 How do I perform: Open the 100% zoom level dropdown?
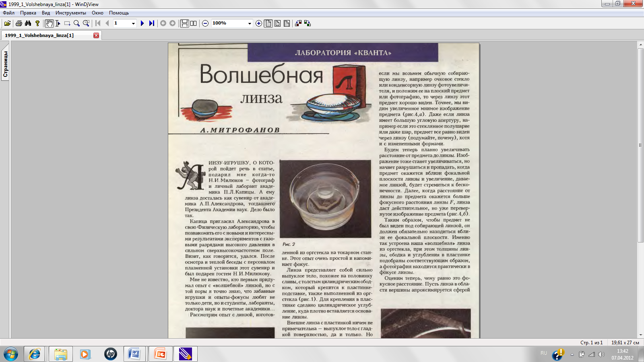pyautogui.click(x=250, y=23)
